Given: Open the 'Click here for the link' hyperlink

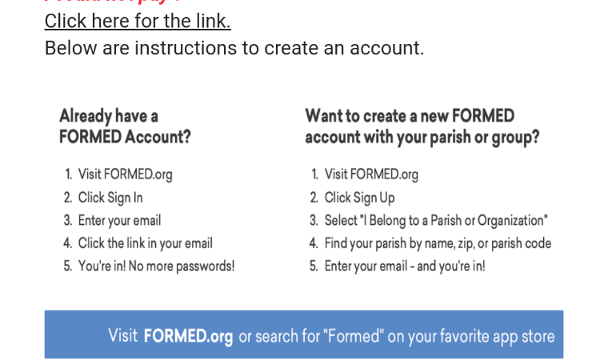Looking at the screenshot, I should (138, 21).
